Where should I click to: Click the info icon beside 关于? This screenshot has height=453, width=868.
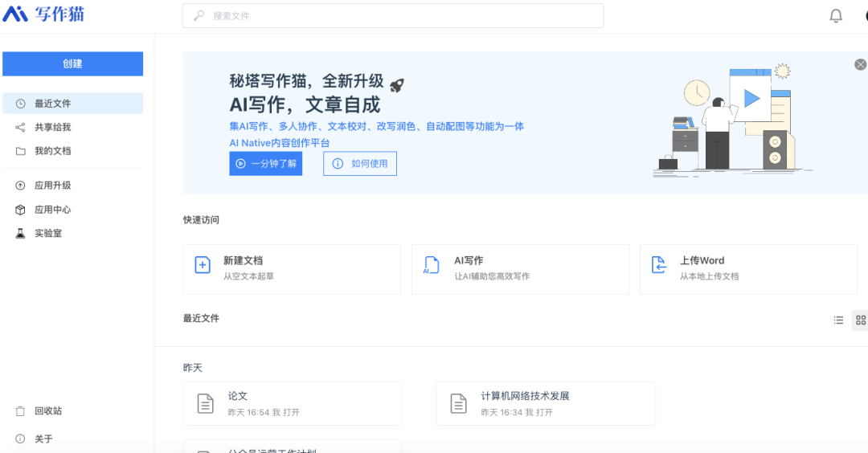[x=20, y=439]
